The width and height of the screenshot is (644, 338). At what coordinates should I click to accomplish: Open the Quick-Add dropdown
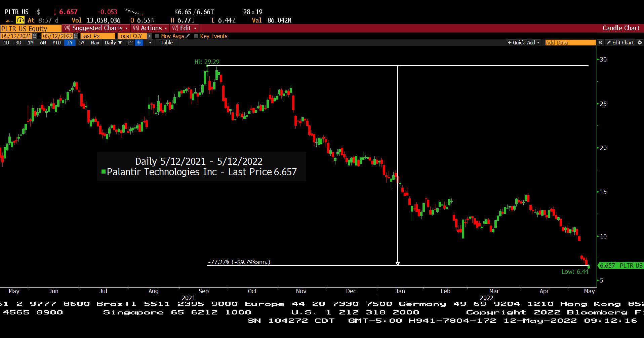pyautogui.click(x=523, y=43)
